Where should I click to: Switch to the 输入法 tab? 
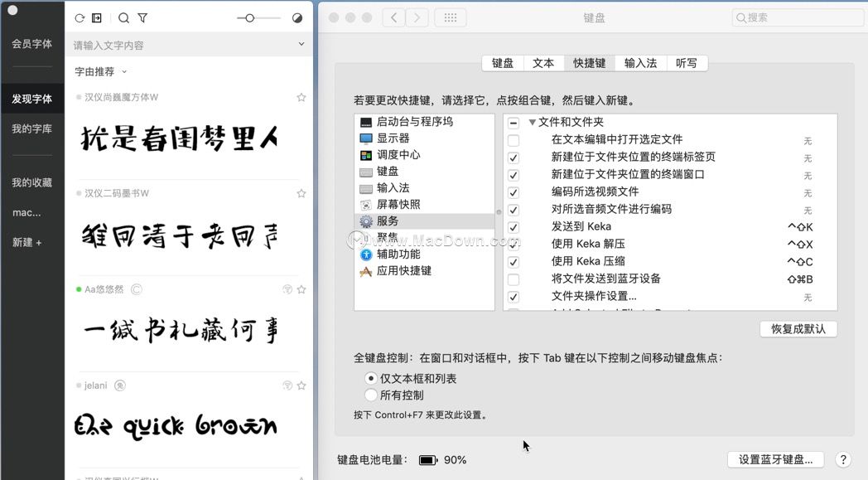(x=640, y=63)
